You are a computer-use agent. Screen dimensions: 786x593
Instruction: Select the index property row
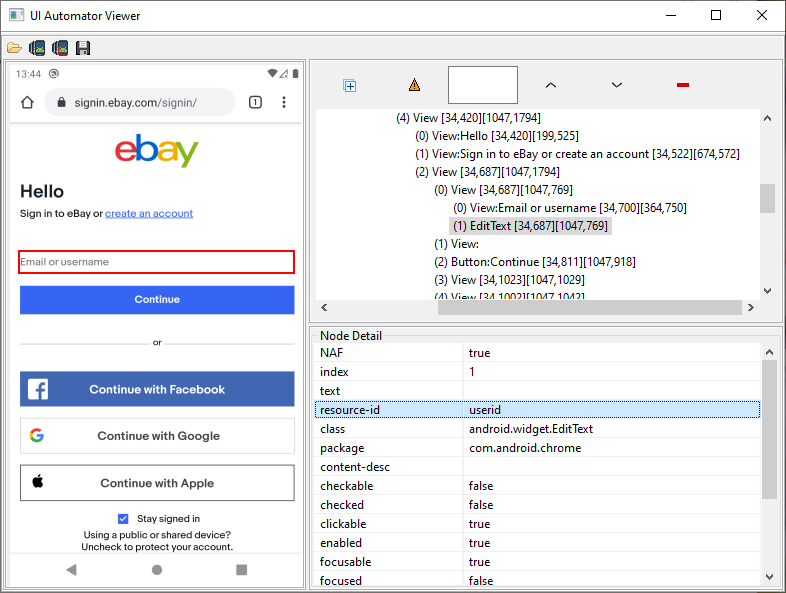[x=537, y=371]
